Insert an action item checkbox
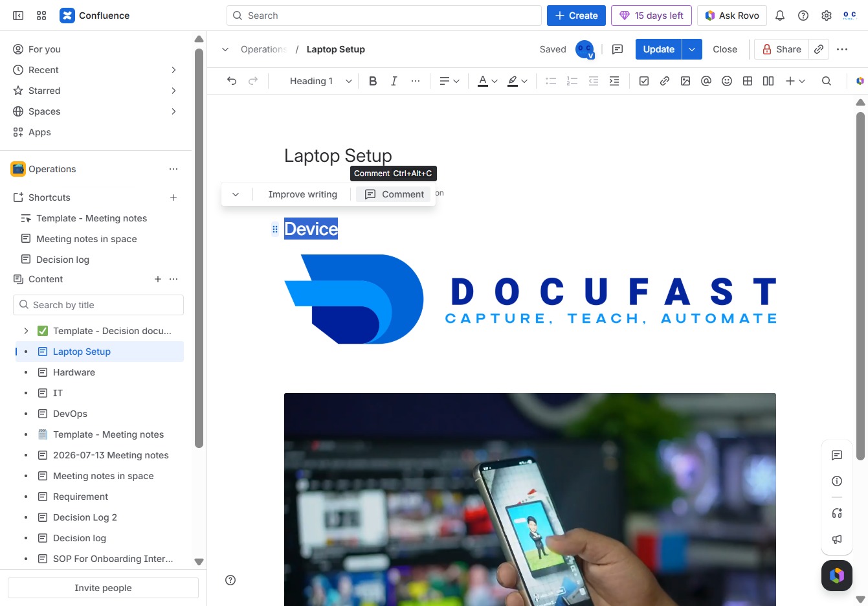 (x=644, y=81)
